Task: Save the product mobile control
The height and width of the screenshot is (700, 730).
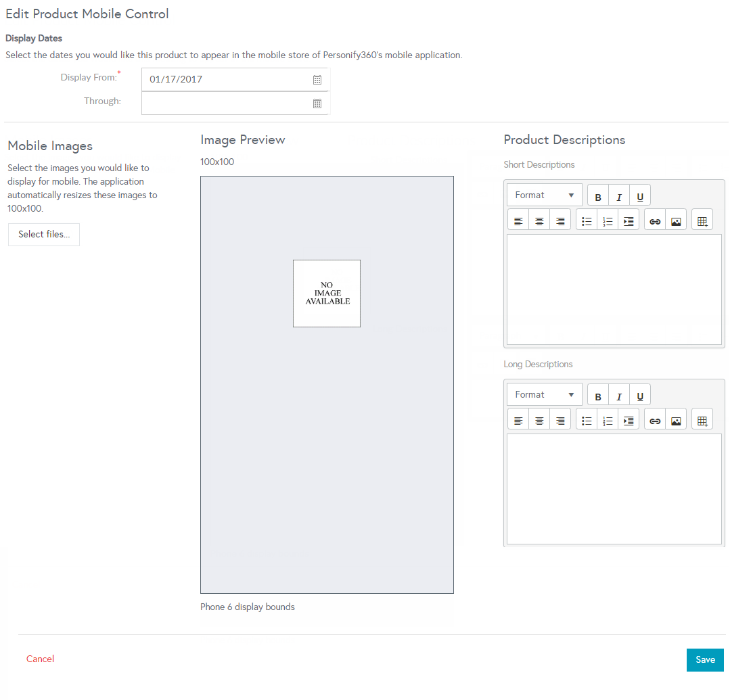Action: pyautogui.click(x=705, y=659)
